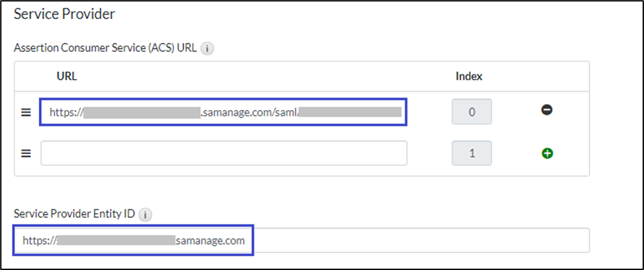Click the URL column header

click(x=67, y=76)
